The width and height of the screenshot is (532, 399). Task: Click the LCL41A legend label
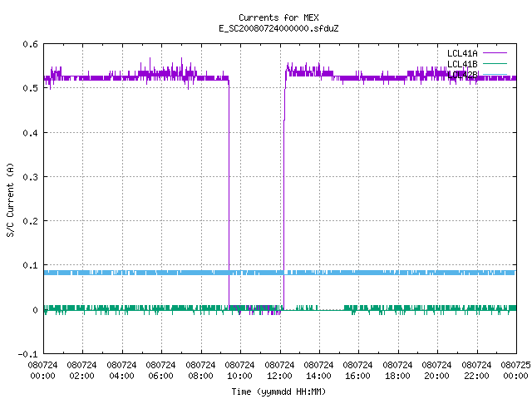pos(462,53)
